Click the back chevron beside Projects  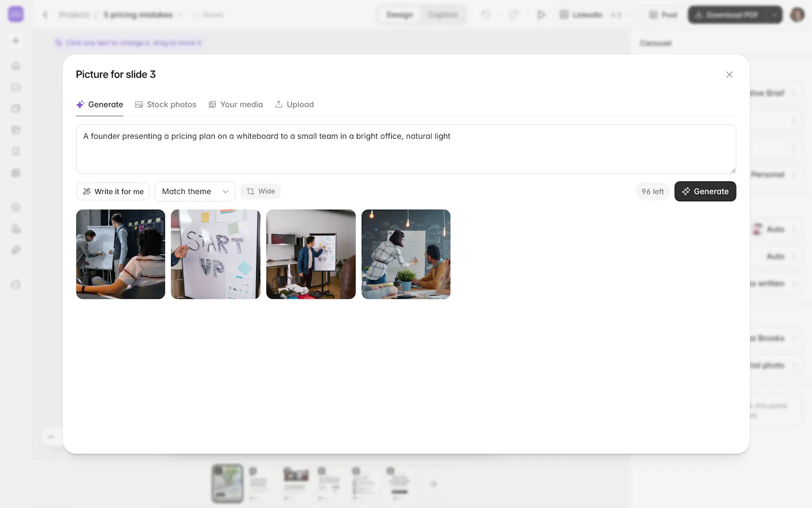45,15
